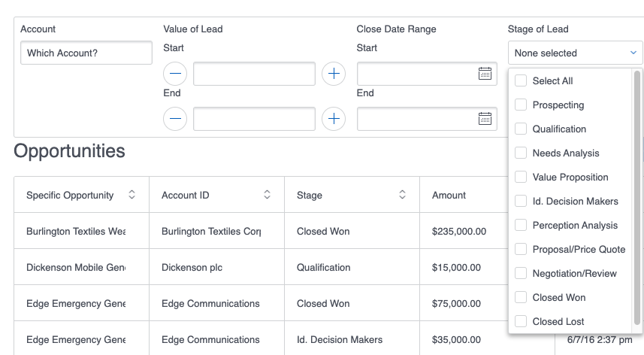Screen dimensions: 644x355
Task: Toggle the Needs Analysis checkbox
Action: click(x=521, y=153)
